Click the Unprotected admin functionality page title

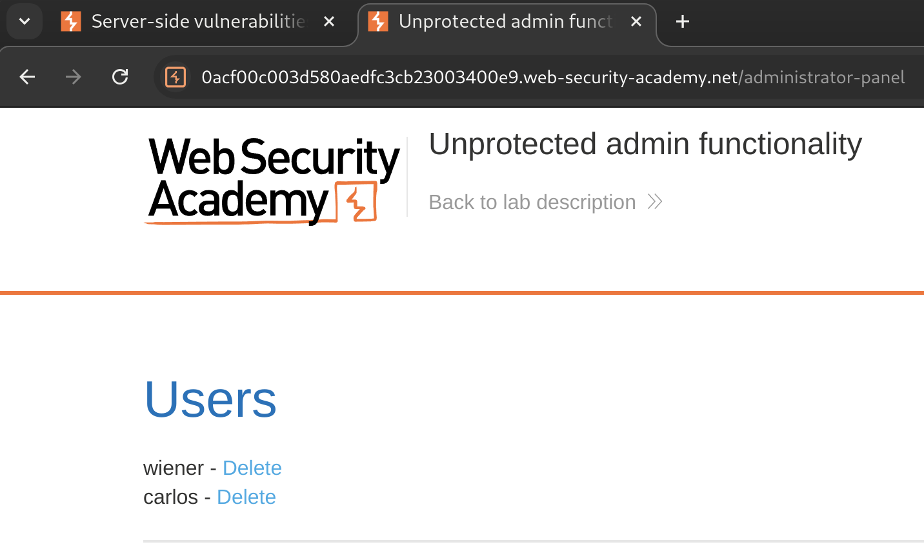(645, 144)
